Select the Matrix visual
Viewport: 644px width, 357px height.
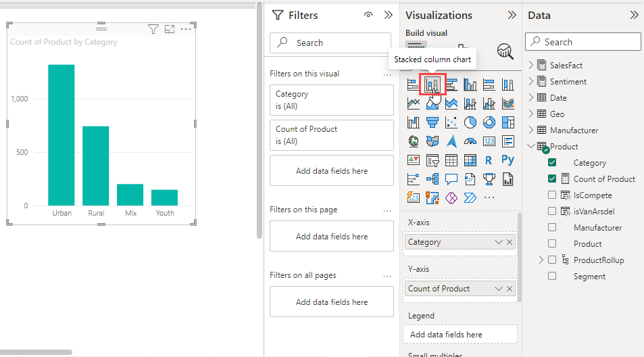[470, 160]
